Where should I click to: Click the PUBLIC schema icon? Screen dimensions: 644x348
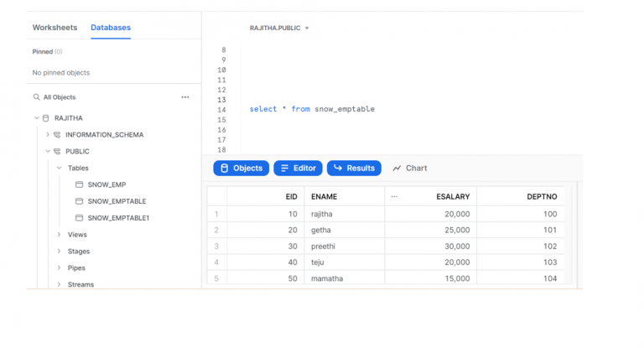coord(57,152)
